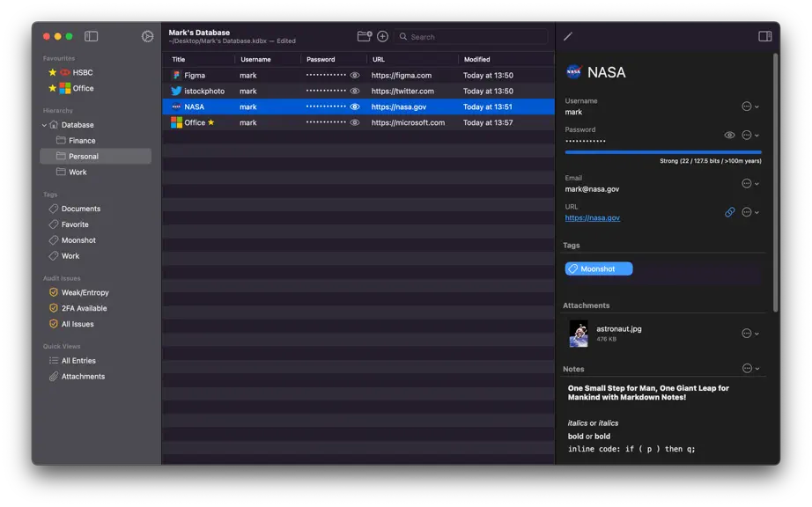Open astronaut.jpg attachment options dropdown

750,334
